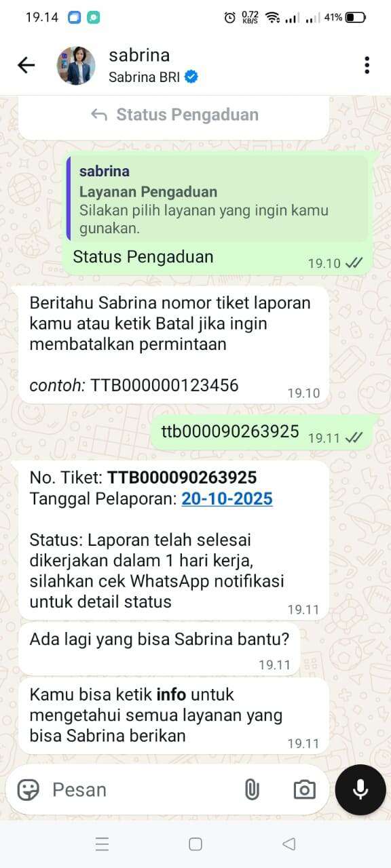Screen dimensions: 391x868
Task: Tap the Android home square button
Action: pos(195,844)
